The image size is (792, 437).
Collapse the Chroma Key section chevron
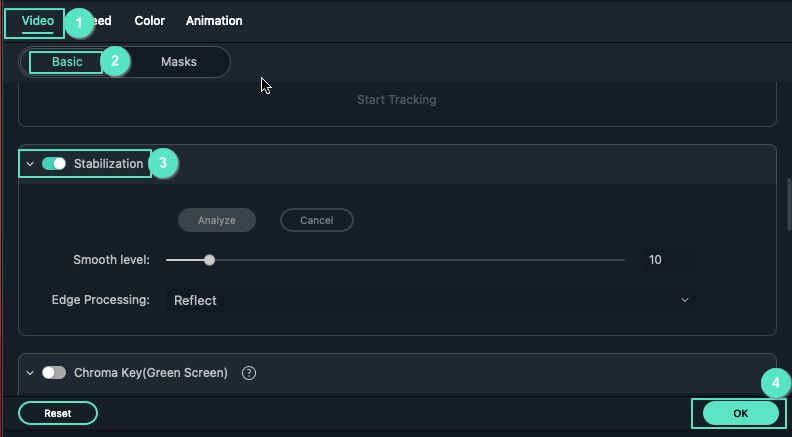click(30, 373)
